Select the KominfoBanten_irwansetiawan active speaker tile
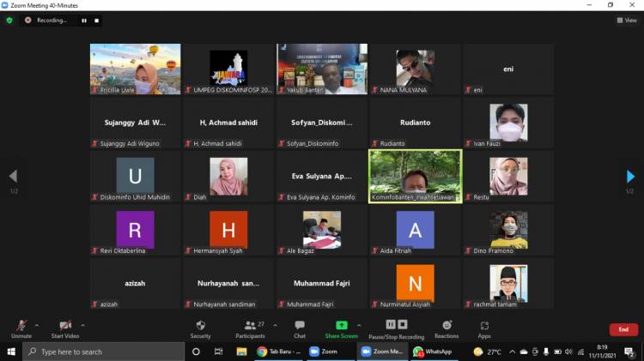 click(x=416, y=177)
